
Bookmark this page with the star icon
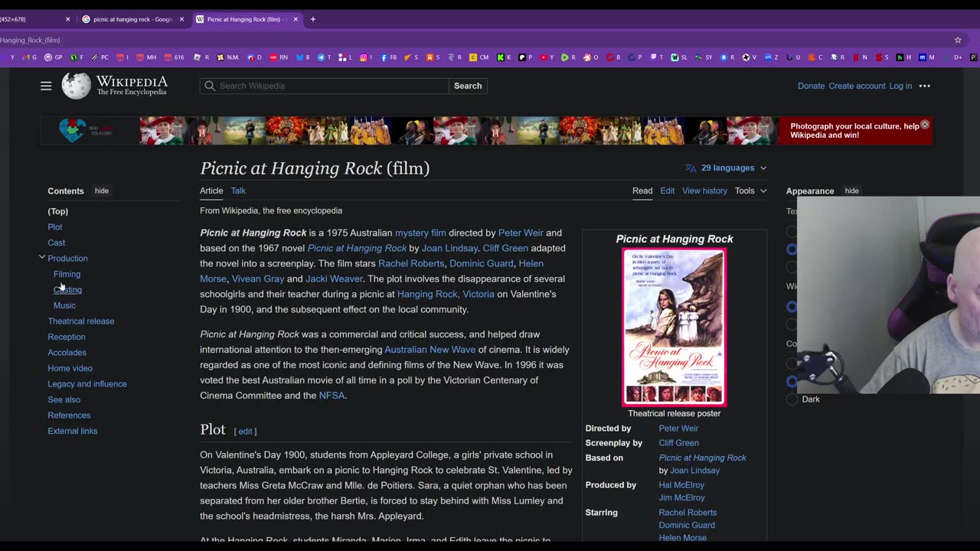click(x=958, y=40)
